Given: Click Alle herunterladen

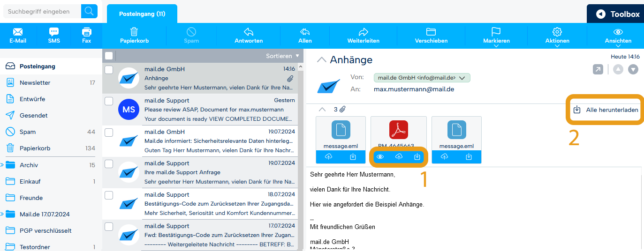Looking at the screenshot, I should tap(606, 110).
